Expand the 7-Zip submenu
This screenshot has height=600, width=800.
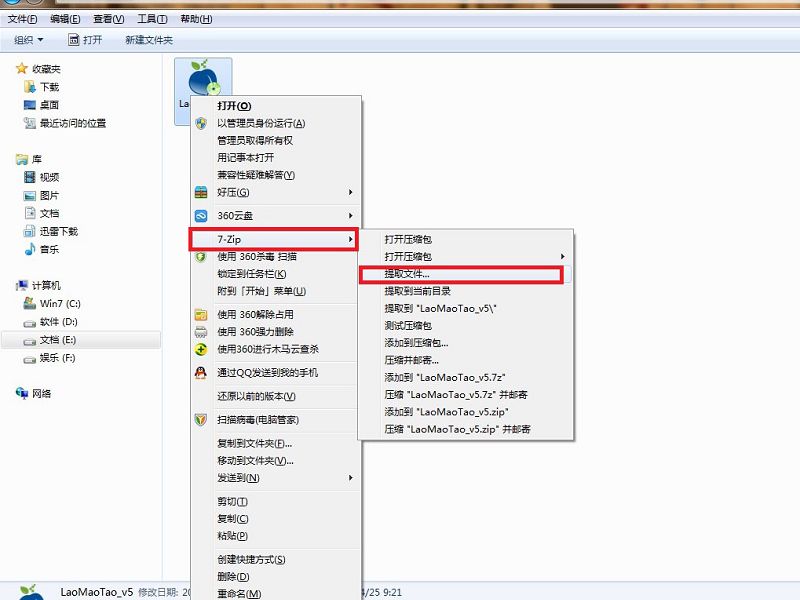pyautogui.click(x=273, y=240)
